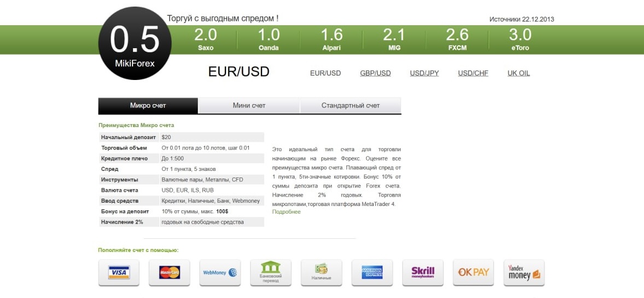Image resolution: width=644 pixels, height=298 pixels.
Task: Click the Пополняйте счет с помощью heading
Action: [x=138, y=250]
